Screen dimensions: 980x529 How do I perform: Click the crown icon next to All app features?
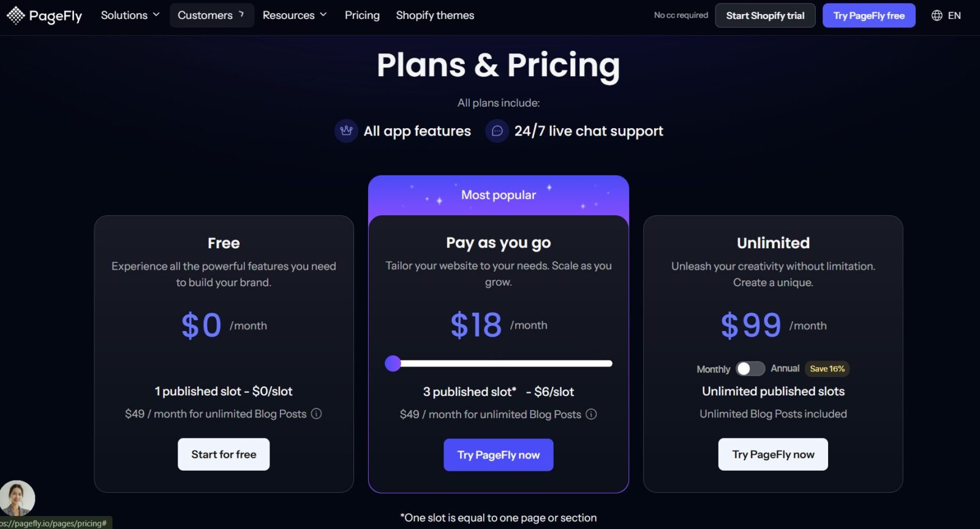pyautogui.click(x=346, y=131)
